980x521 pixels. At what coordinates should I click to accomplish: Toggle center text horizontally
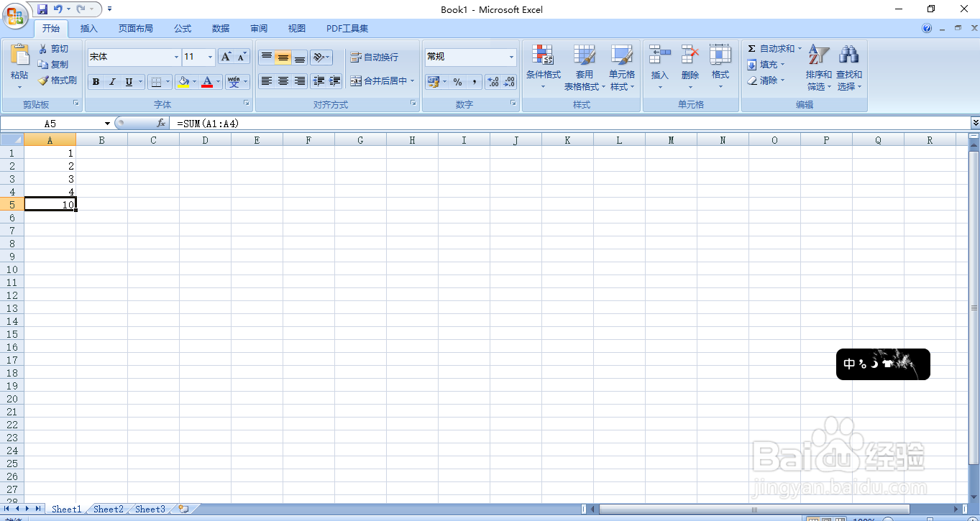pos(283,81)
